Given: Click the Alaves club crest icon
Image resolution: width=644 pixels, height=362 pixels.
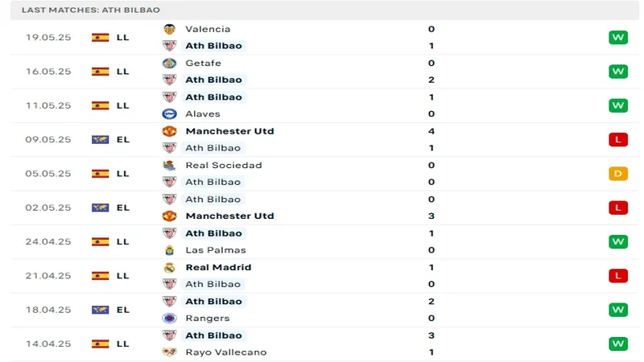Looking at the screenshot, I should click(x=169, y=114).
